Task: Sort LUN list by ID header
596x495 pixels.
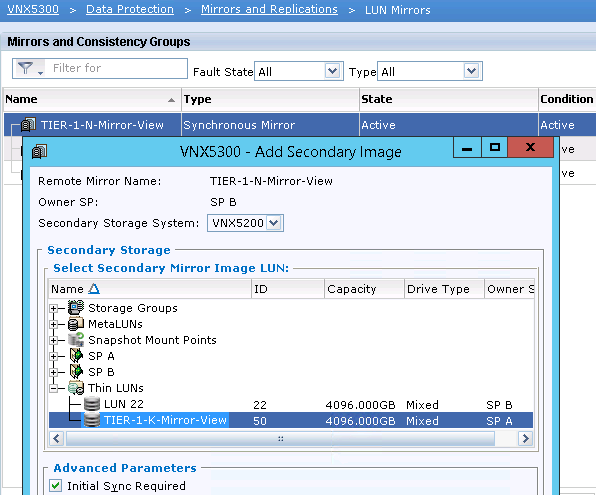Action: pos(288,289)
